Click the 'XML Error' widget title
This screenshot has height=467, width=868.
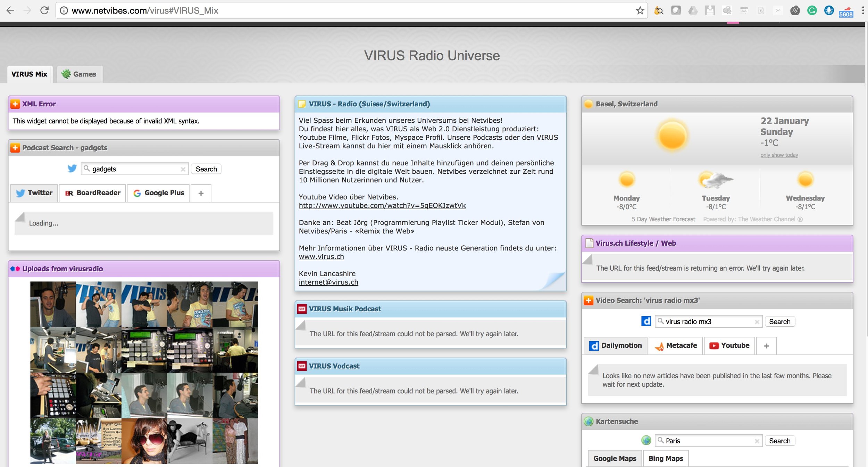click(39, 104)
